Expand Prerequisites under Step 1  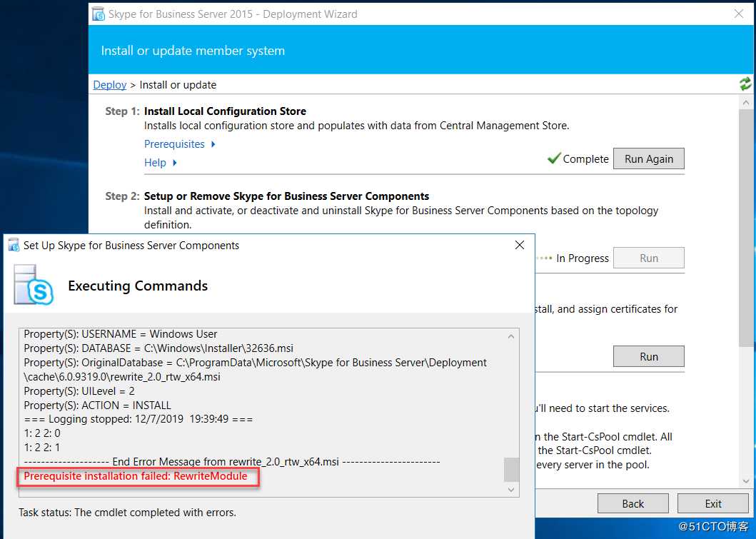tap(179, 144)
